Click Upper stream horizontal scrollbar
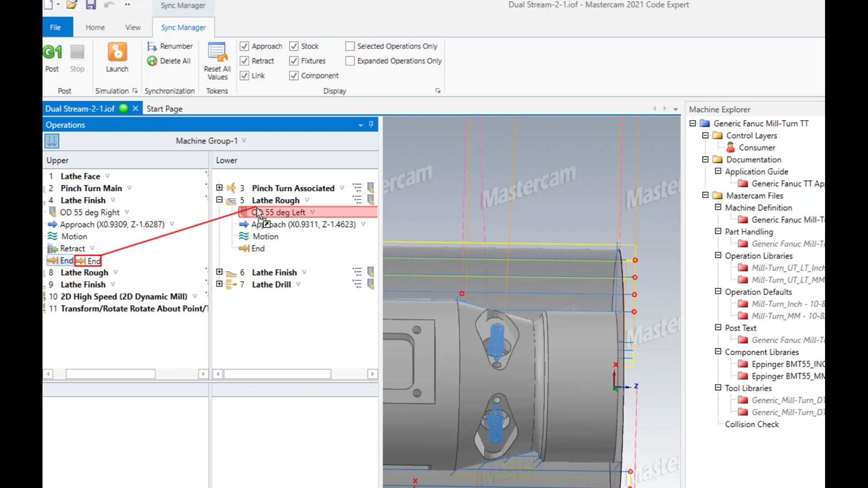Screen dimensions: 868x488 coord(111,374)
